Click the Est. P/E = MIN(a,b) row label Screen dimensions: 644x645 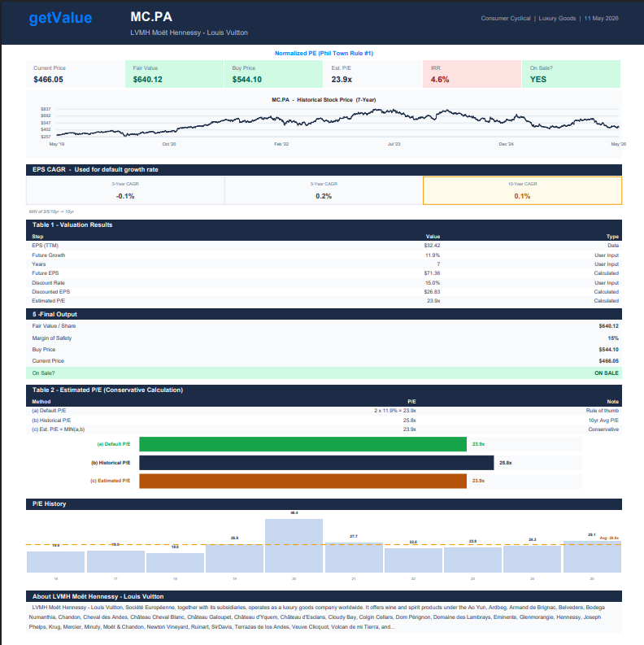(x=58, y=429)
